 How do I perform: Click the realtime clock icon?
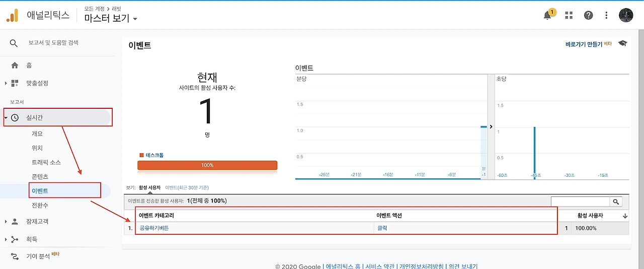pos(15,117)
